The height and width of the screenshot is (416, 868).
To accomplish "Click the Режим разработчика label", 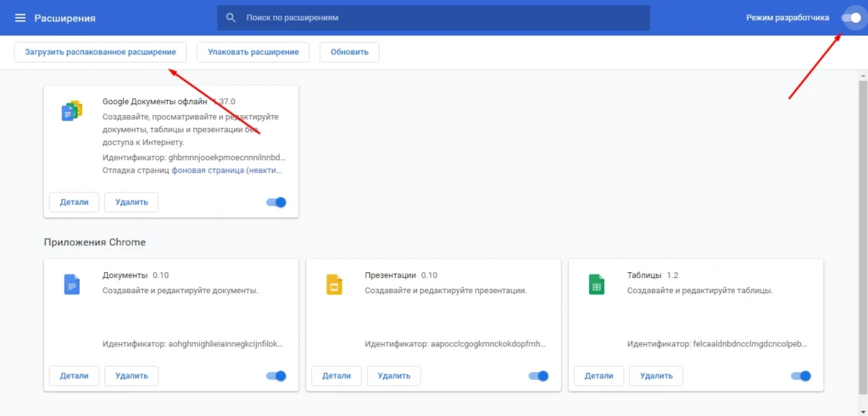I will point(787,18).
